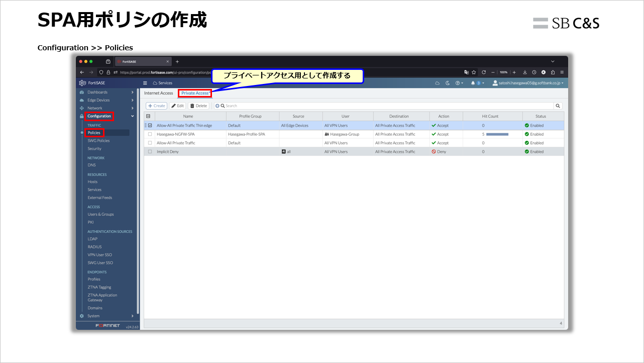
Task: Open VPN User SSO in sidebar
Action: point(100,255)
